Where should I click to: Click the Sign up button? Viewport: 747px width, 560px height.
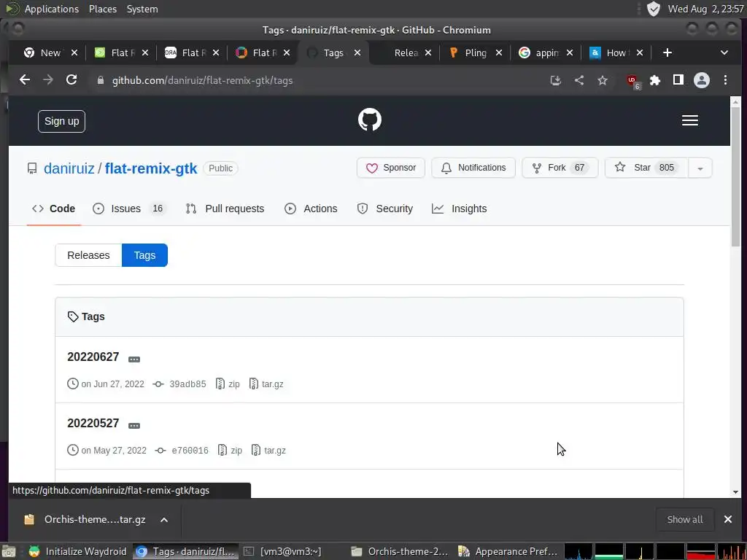(61, 122)
